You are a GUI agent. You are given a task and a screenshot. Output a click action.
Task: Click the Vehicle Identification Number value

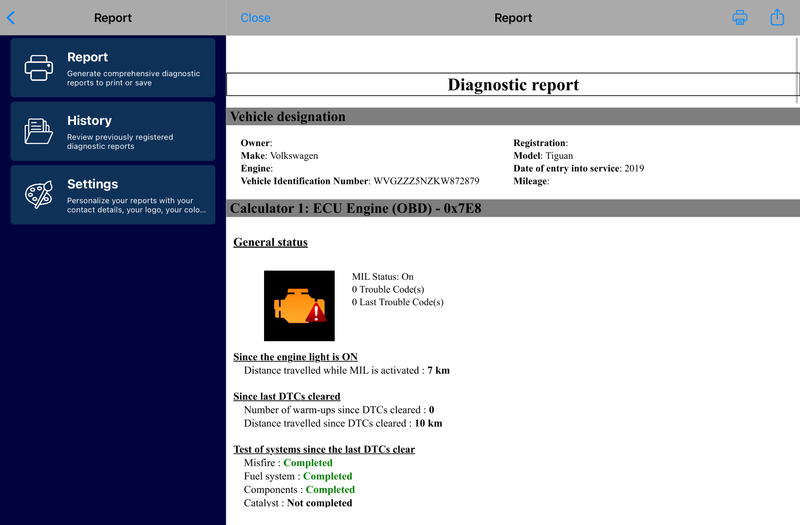point(425,181)
